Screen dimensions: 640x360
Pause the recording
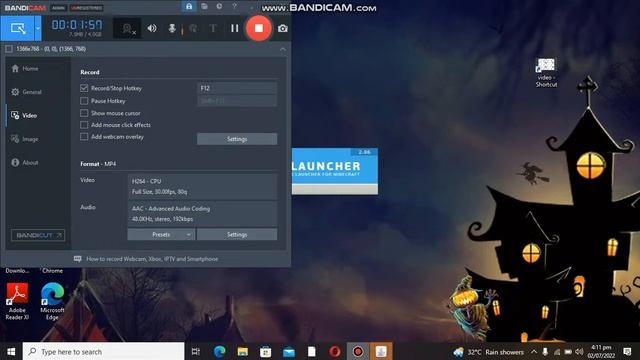tap(234, 28)
